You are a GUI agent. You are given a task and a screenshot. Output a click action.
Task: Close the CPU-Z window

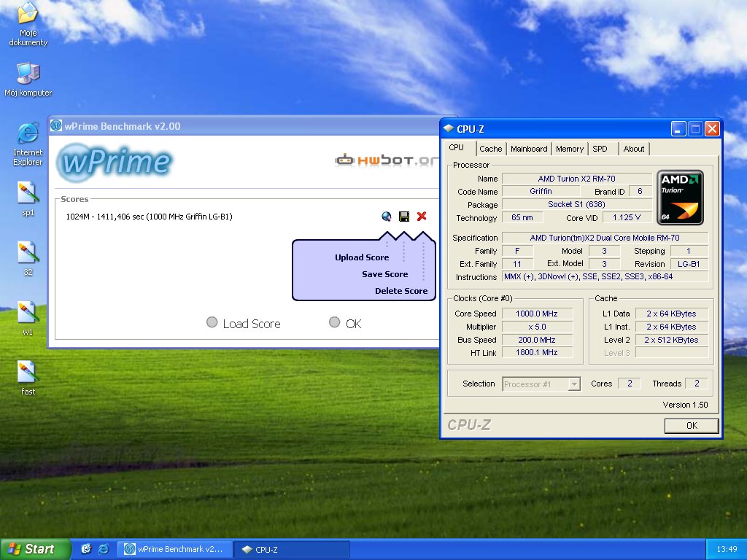click(712, 128)
